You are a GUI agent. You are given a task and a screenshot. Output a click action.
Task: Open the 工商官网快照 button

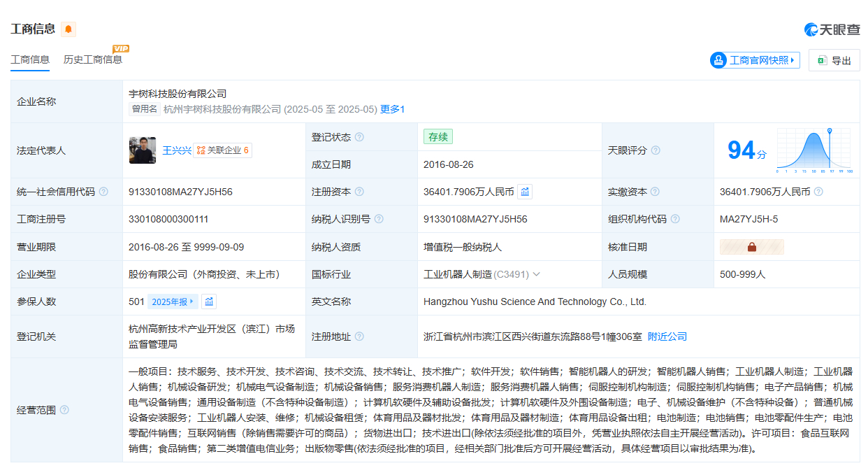pyautogui.click(x=755, y=60)
